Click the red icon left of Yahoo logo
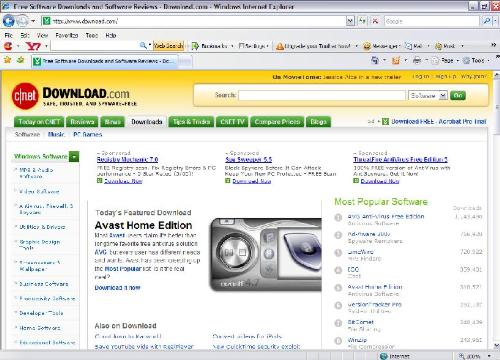 pyautogui.click(x=8, y=46)
